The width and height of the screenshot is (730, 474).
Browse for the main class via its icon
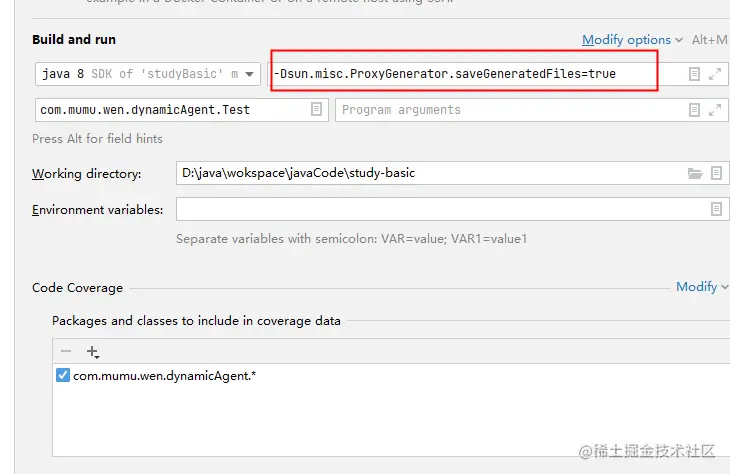click(x=317, y=109)
